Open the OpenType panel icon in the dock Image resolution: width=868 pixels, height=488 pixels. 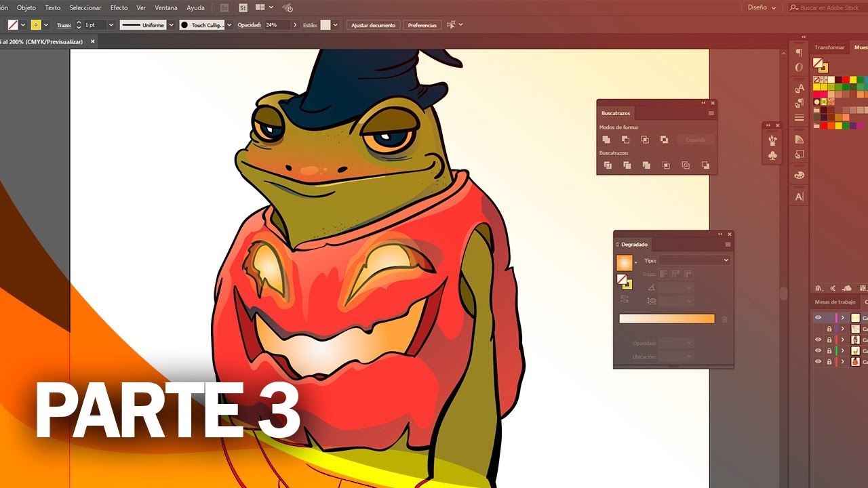(x=799, y=67)
